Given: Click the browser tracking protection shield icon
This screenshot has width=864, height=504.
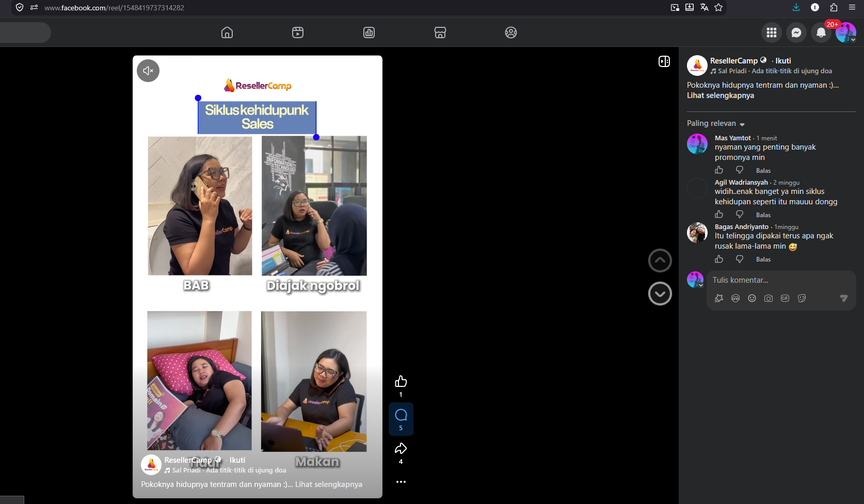Looking at the screenshot, I should click(x=20, y=7).
